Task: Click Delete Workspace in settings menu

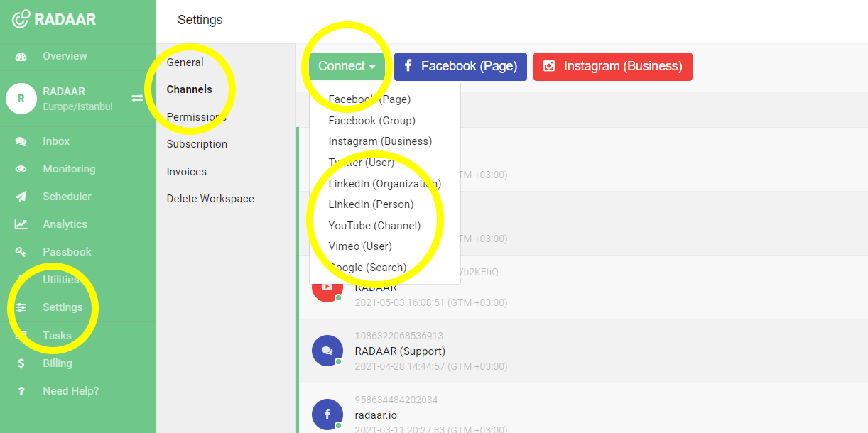Action: [210, 199]
